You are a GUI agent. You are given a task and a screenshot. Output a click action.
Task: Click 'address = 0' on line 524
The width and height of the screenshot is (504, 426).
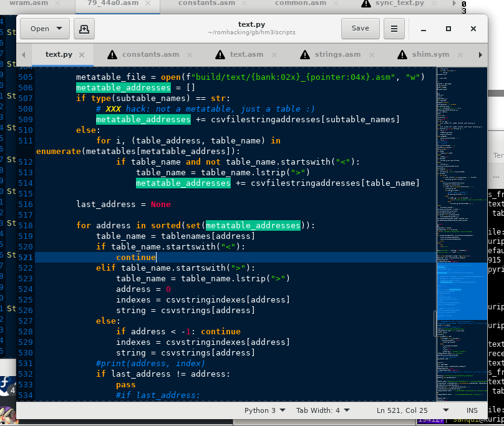143,289
